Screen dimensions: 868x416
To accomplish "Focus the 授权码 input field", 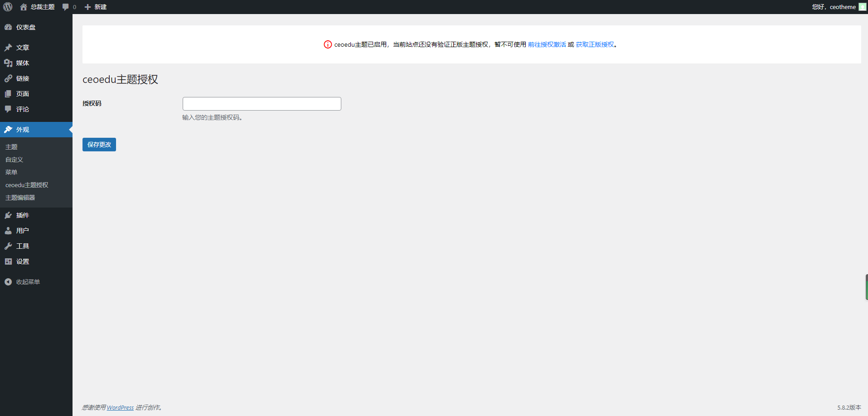I will coord(262,104).
